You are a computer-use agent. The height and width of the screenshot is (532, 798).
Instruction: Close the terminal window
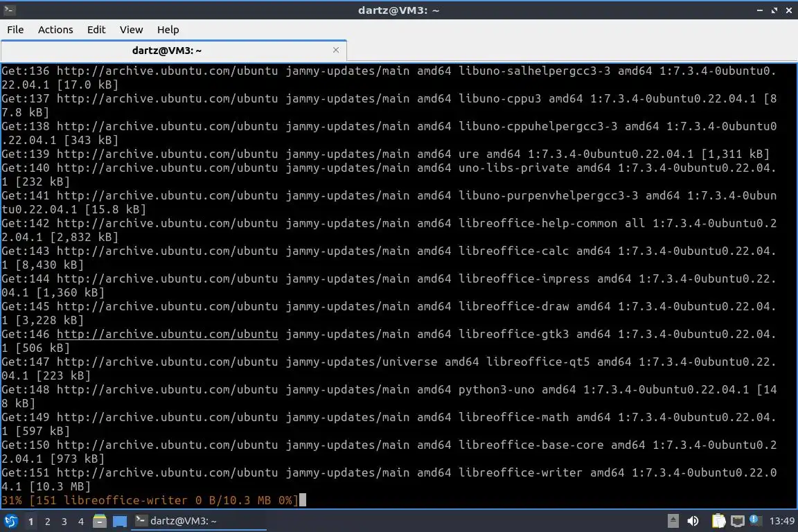(x=789, y=10)
